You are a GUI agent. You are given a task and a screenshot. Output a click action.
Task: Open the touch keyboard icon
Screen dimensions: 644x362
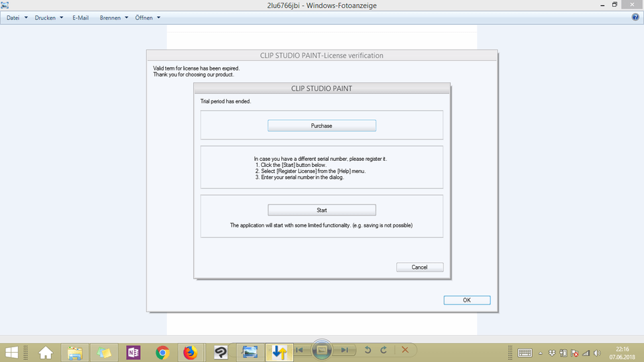coord(525,353)
